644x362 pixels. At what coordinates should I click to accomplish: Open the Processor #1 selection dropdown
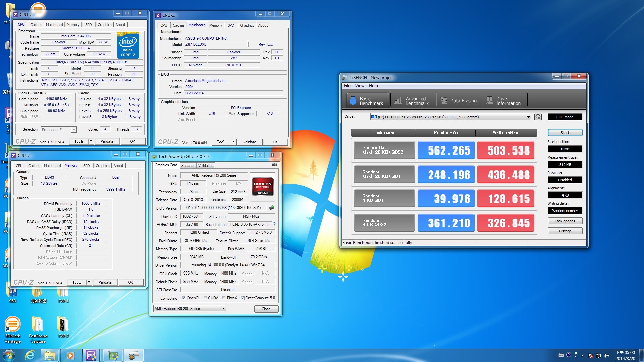point(73,129)
